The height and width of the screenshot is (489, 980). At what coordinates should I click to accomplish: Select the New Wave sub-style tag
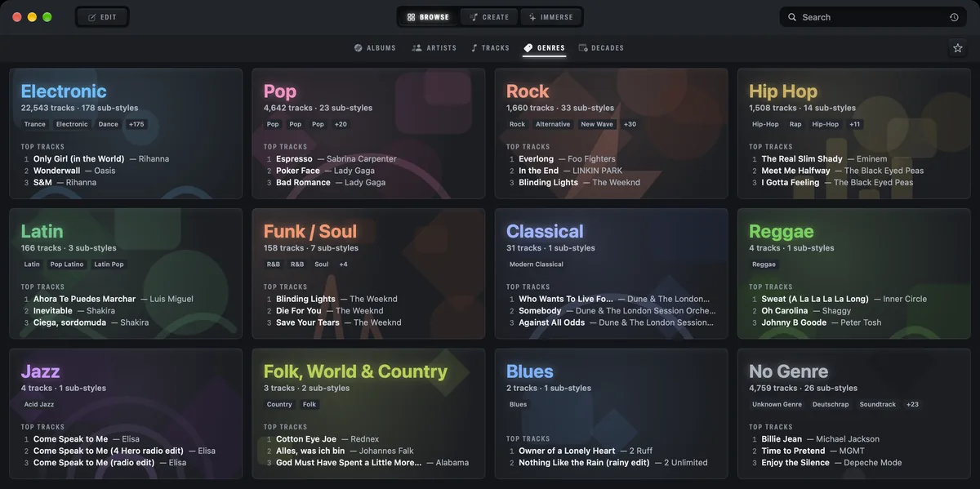[x=597, y=124]
